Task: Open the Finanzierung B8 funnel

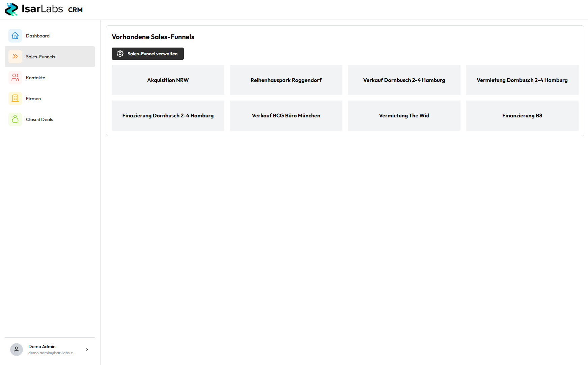Action: pos(522,115)
